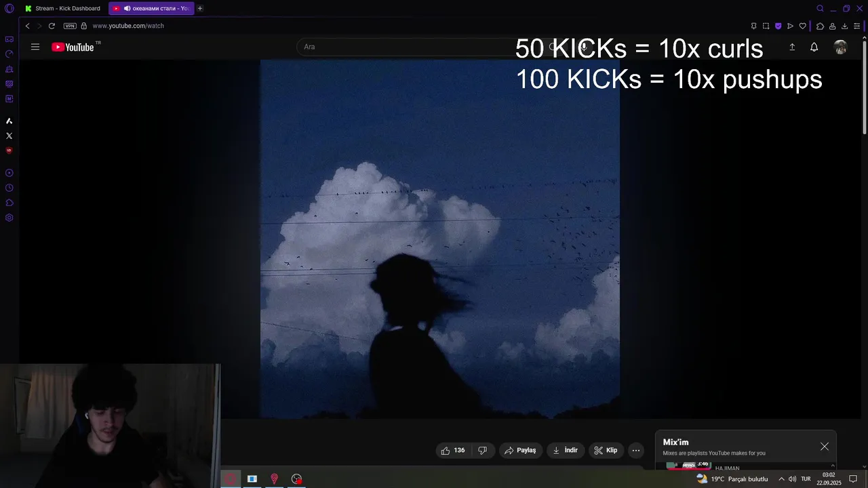Viewport: 868px width, 488px height.
Task: Select the океанами стали YouTube tab
Action: (151, 8)
